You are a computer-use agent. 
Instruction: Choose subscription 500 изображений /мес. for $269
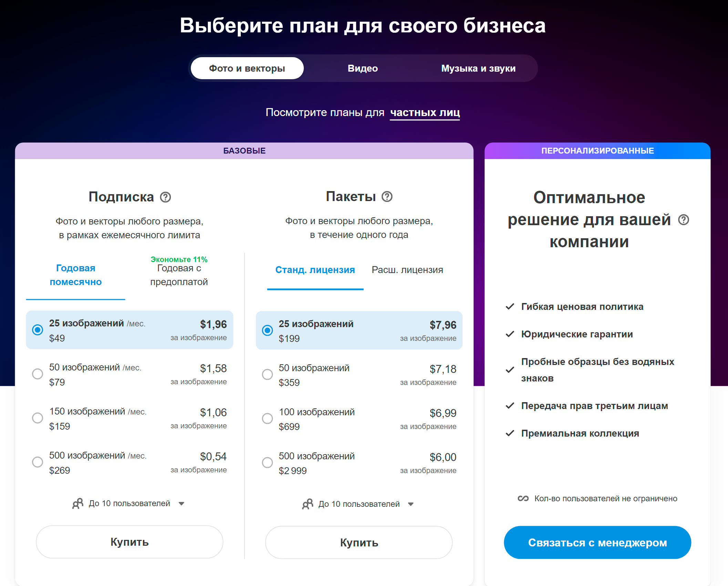pos(130,462)
